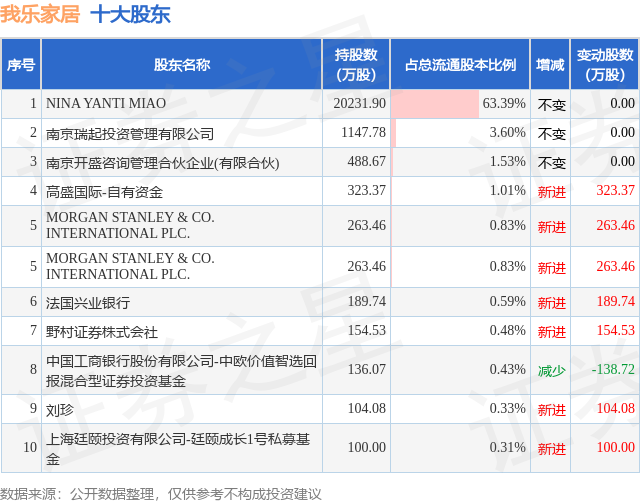Viewport: 640px width, 503px height.
Task: Click shareholder 南京开盛咨询管理合伙企业(有限合伙)
Action: (162, 163)
